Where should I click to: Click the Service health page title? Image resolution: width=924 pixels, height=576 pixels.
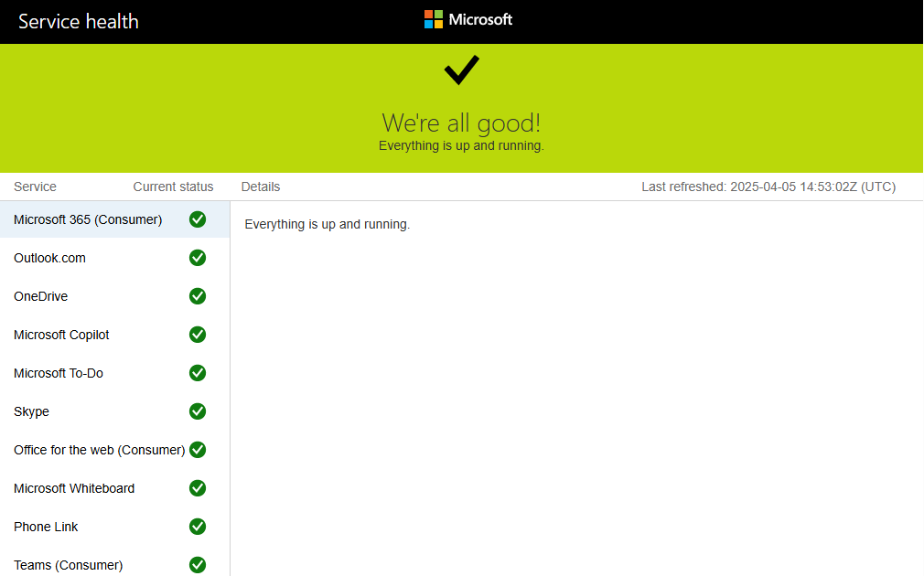[79, 22]
